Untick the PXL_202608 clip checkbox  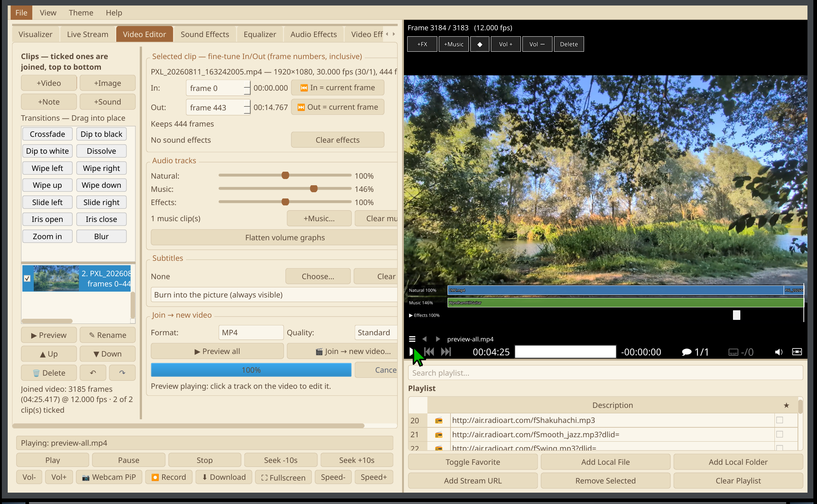point(27,278)
